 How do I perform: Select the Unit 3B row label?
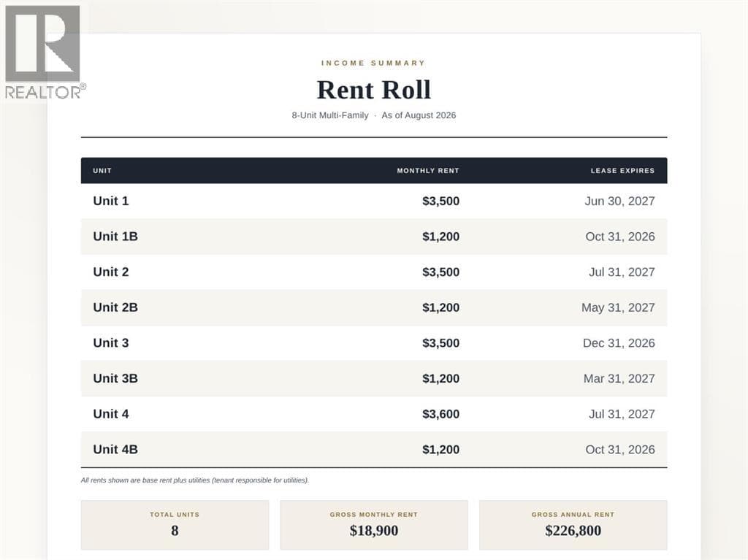coord(115,378)
